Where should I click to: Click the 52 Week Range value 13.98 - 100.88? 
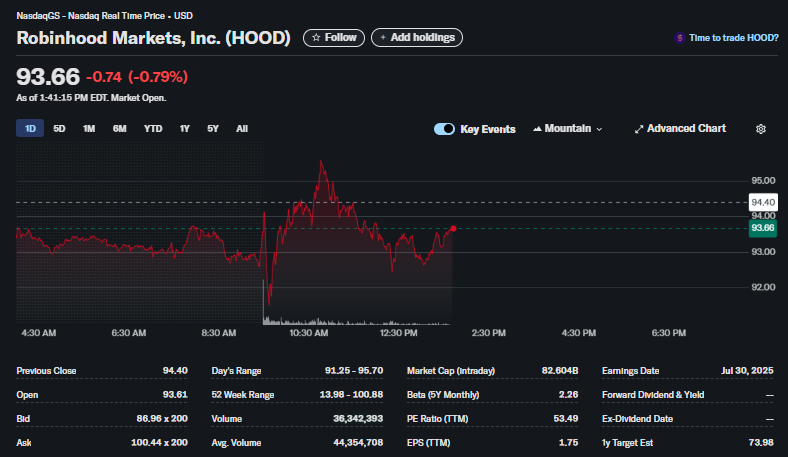[351, 395]
